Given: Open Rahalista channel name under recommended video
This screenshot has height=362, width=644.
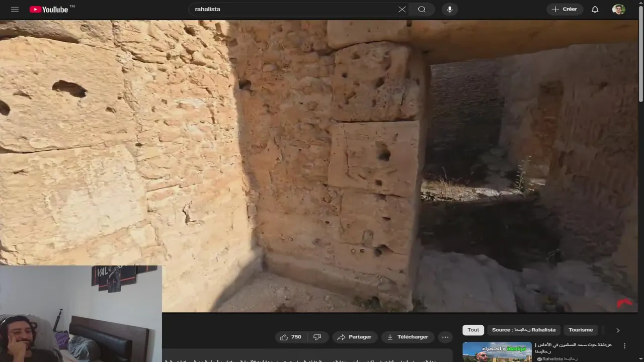Looking at the screenshot, I should (558, 359).
